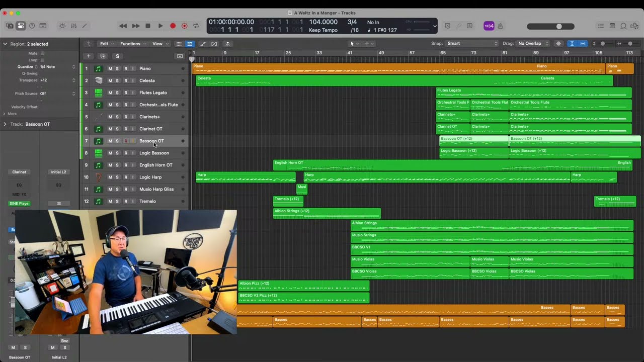
Task: Switch to list track view button
Action: (190, 44)
